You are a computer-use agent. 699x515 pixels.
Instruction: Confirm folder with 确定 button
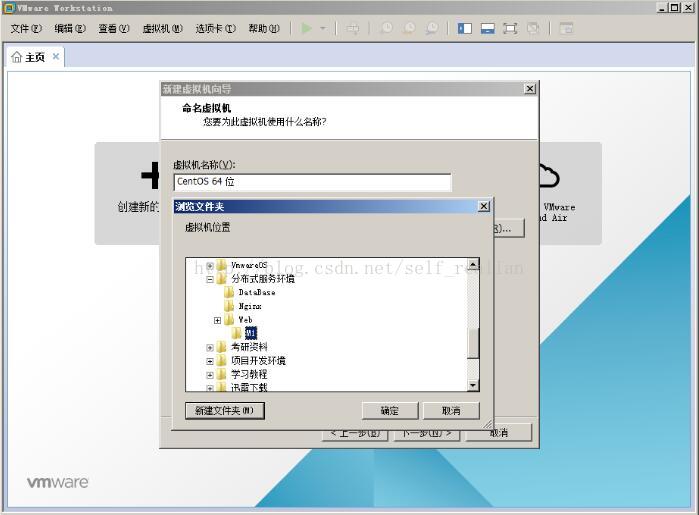click(x=390, y=411)
